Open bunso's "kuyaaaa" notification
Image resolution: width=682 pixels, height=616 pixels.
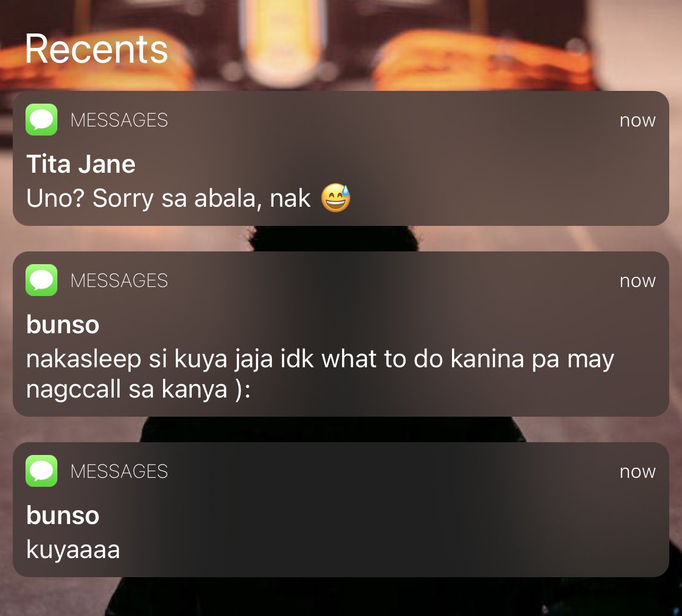pyautogui.click(x=341, y=510)
